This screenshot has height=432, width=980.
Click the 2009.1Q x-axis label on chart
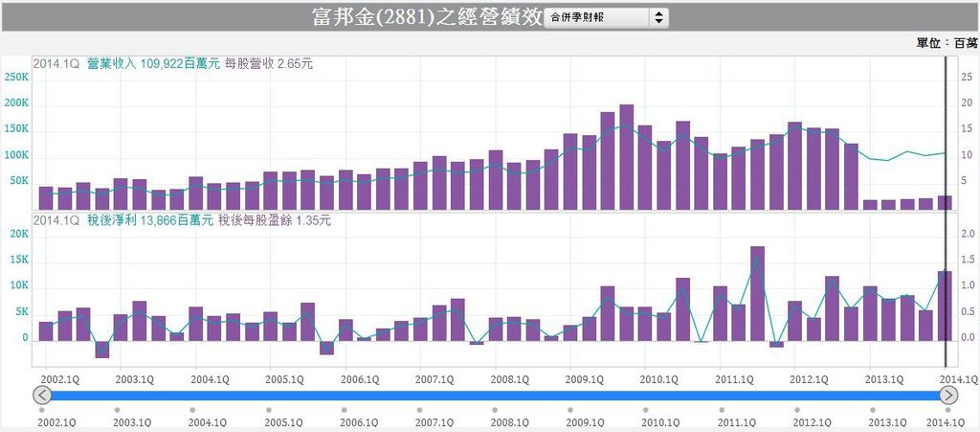(x=584, y=379)
